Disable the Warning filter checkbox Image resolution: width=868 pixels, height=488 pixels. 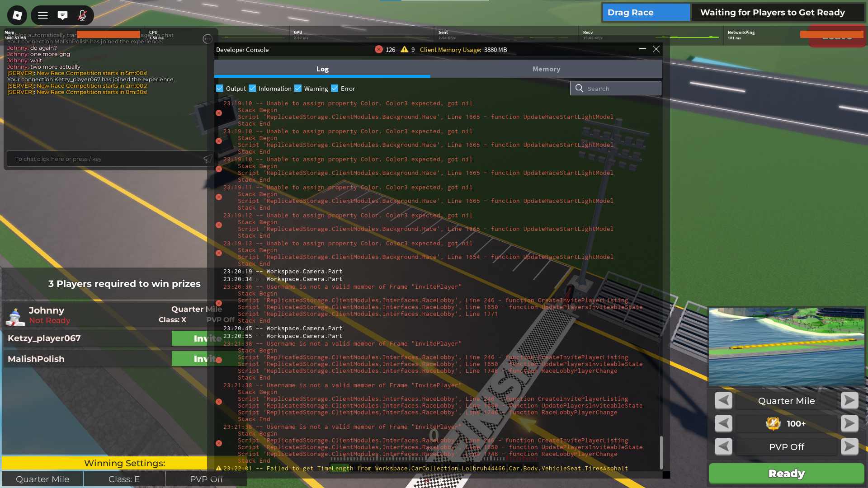pos(298,89)
